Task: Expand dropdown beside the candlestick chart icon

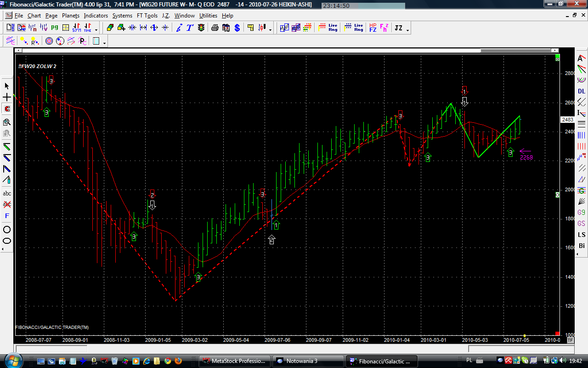Action: pyautogui.click(x=270, y=30)
